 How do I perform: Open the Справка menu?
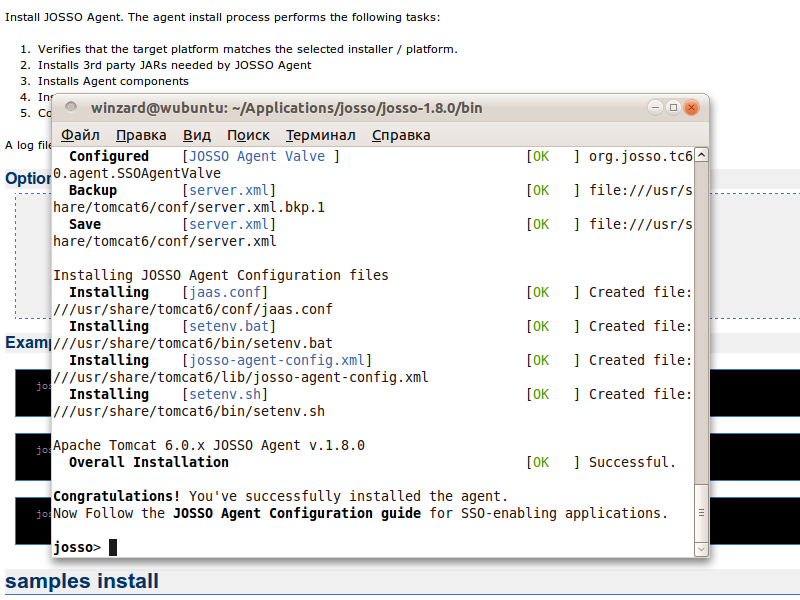pyautogui.click(x=401, y=135)
